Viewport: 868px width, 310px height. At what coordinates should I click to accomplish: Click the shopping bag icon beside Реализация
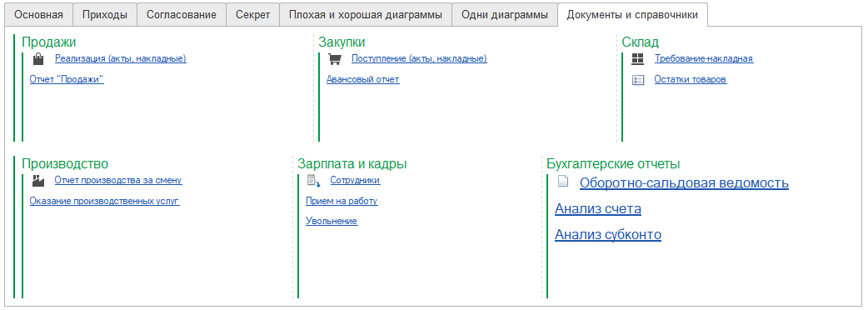[x=37, y=58]
